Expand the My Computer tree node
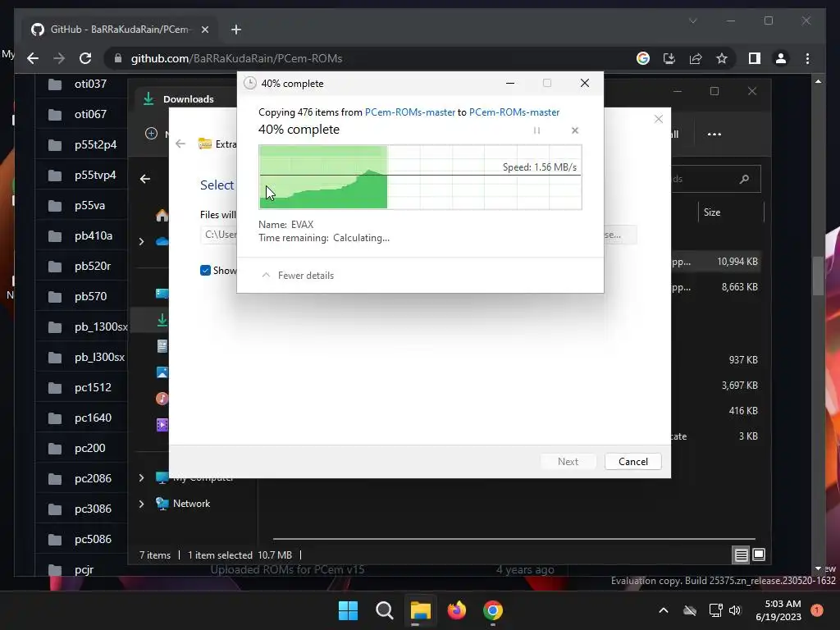Screen dimensions: 840x630 point(141,477)
